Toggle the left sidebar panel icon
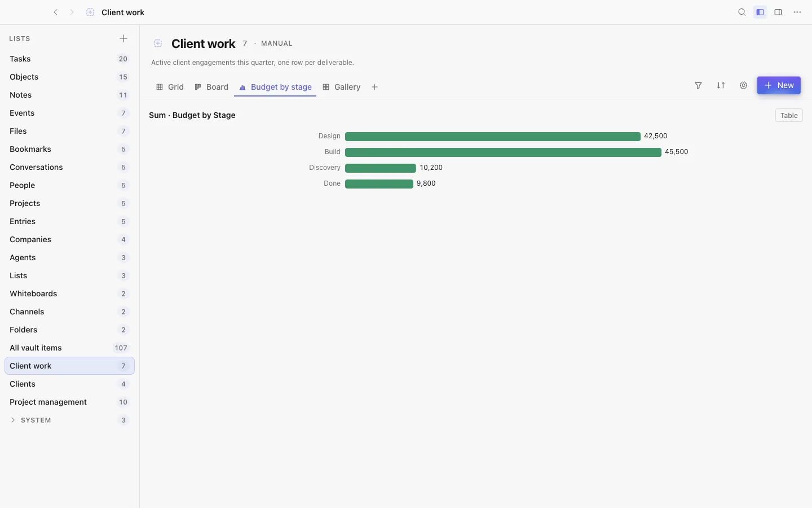Viewport: 812px width, 508px height. [x=760, y=12]
